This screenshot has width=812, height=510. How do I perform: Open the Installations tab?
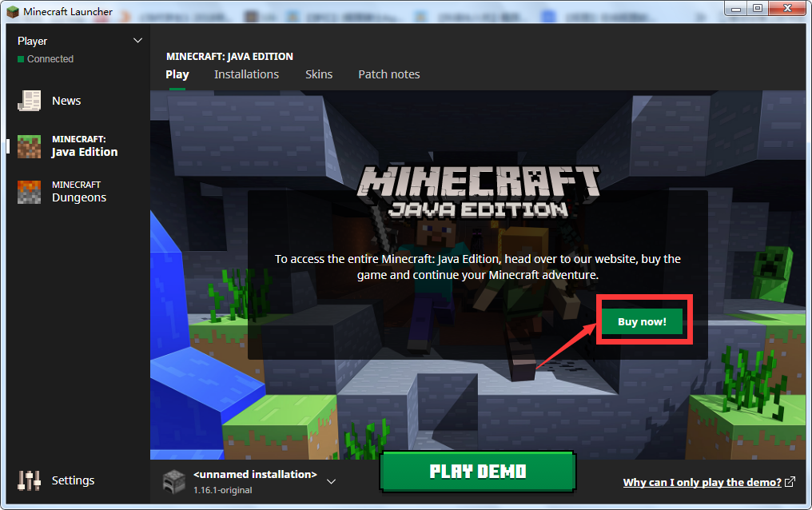click(246, 74)
